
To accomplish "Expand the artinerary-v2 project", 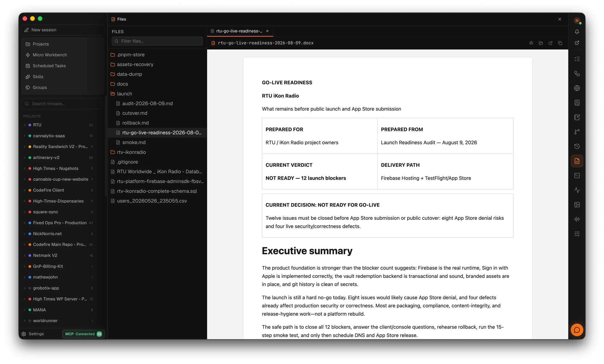I will [x=24, y=157].
